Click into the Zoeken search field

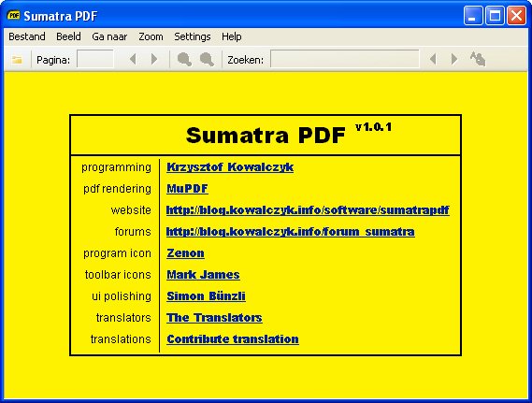click(x=345, y=59)
